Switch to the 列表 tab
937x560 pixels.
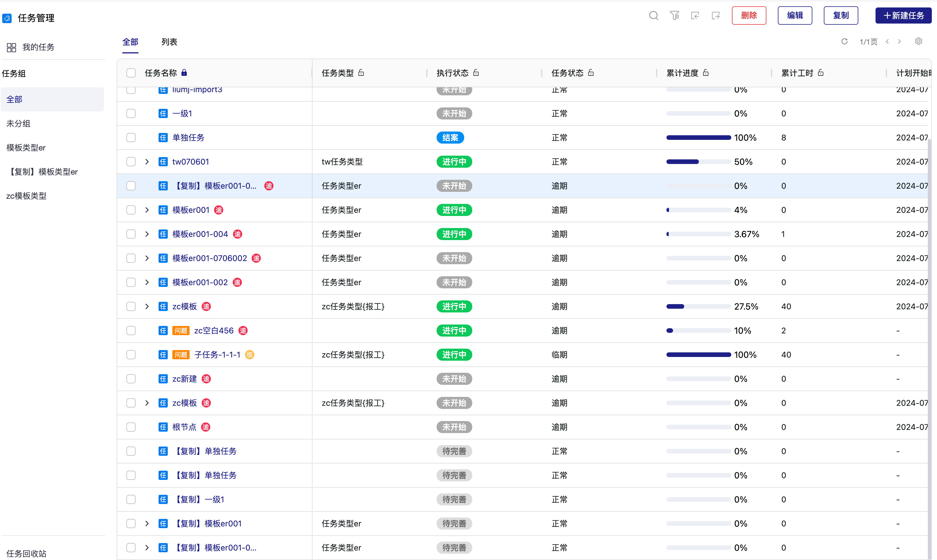click(x=169, y=42)
